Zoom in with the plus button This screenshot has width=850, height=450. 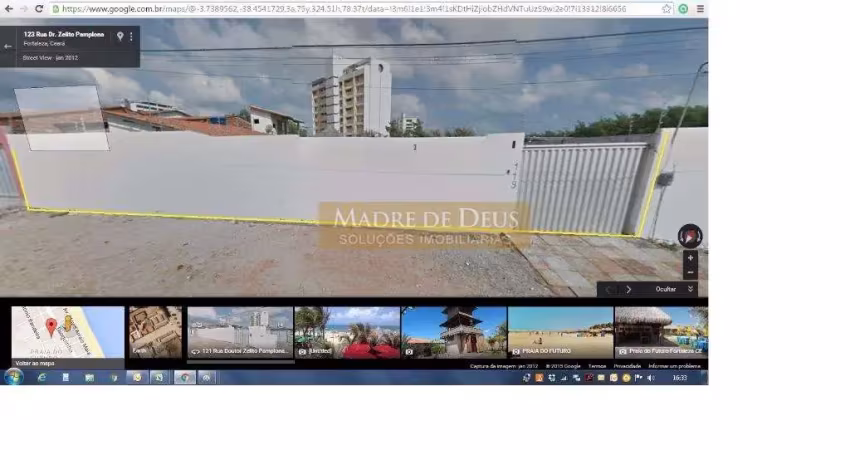689,258
